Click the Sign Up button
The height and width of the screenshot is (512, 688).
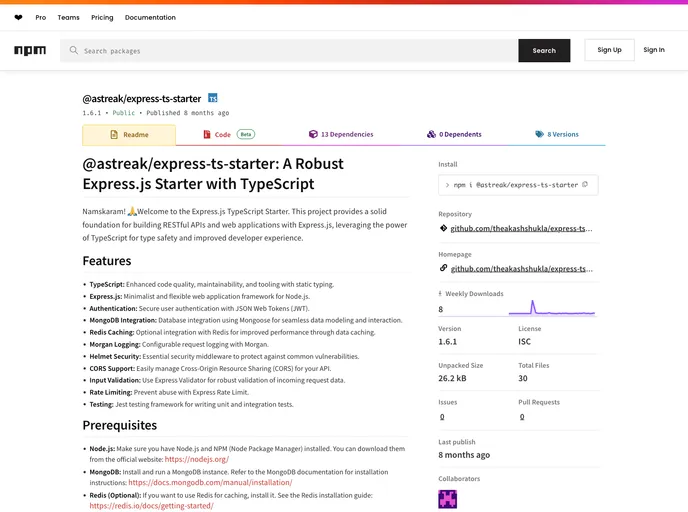609,50
